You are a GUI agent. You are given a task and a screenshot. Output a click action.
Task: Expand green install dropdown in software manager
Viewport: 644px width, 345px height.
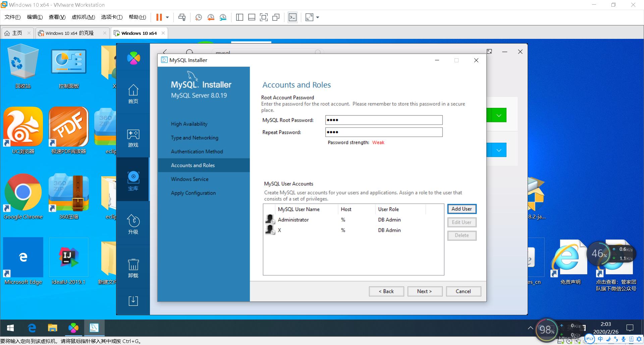(x=499, y=116)
